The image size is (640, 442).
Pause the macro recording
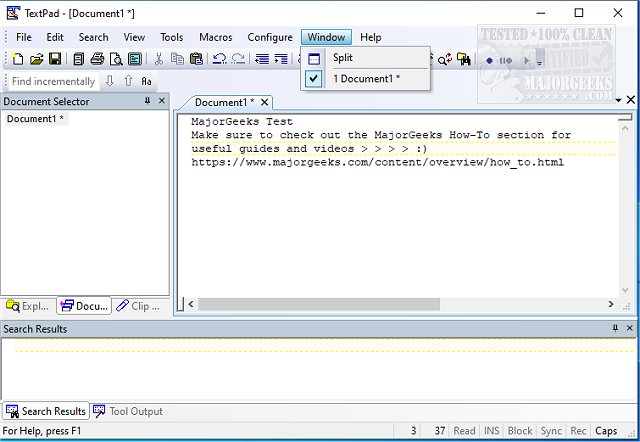point(506,61)
